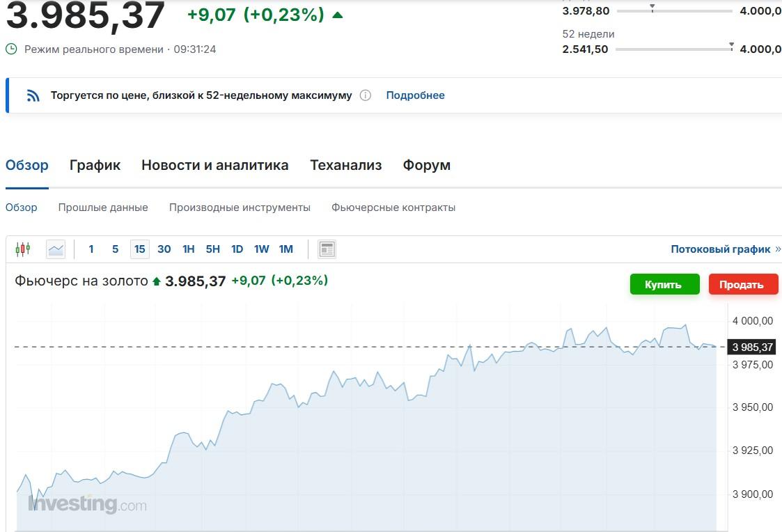Open the news panel icon in chart toolbar
This screenshot has height=532, width=782.
[327, 249]
